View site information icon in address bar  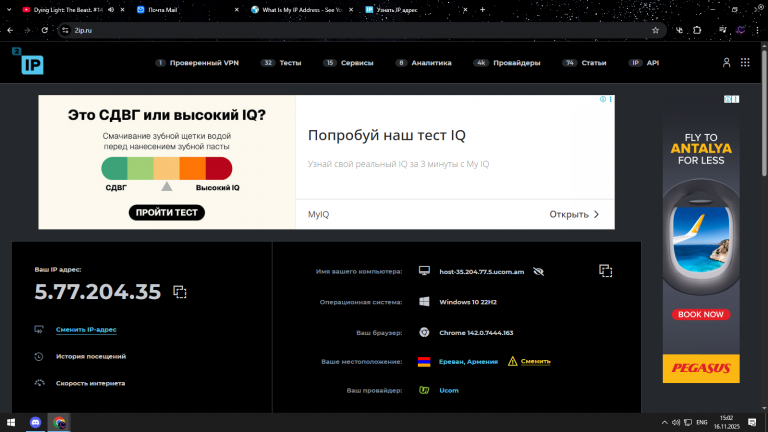pyautogui.click(x=65, y=30)
